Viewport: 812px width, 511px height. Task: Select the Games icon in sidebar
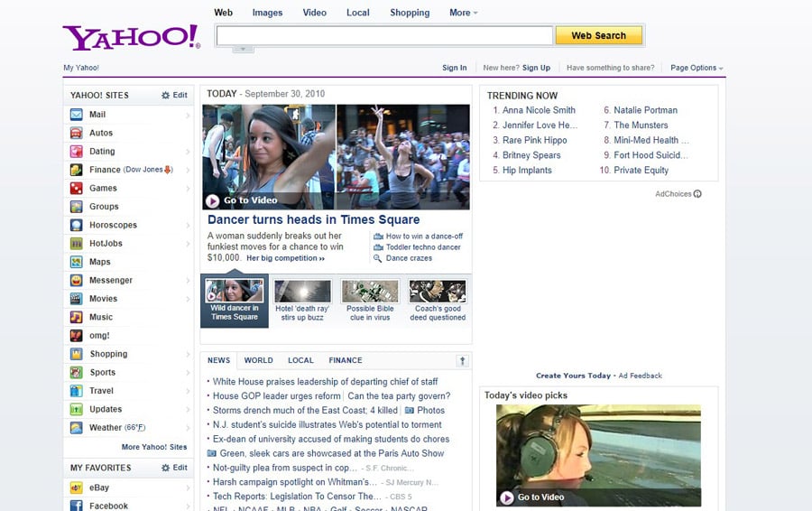tap(77, 188)
